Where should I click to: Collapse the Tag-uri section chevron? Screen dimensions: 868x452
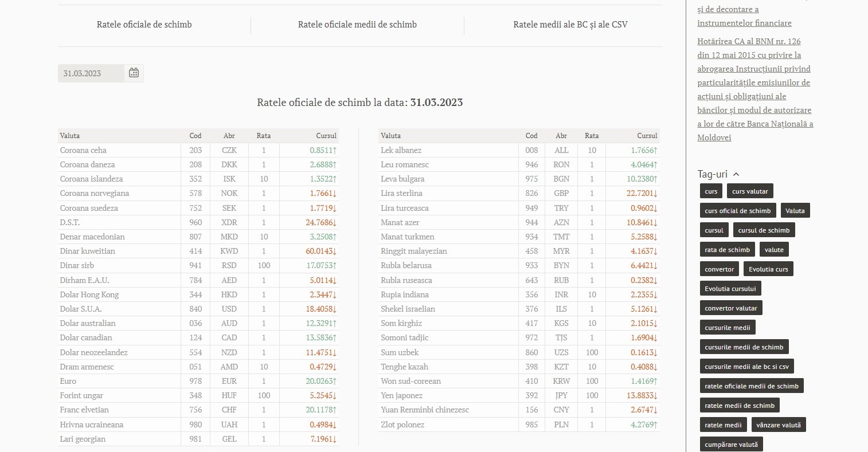[736, 174]
